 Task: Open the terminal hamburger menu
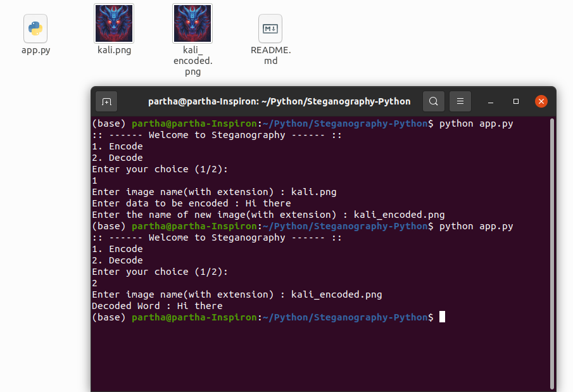[460, 101]
